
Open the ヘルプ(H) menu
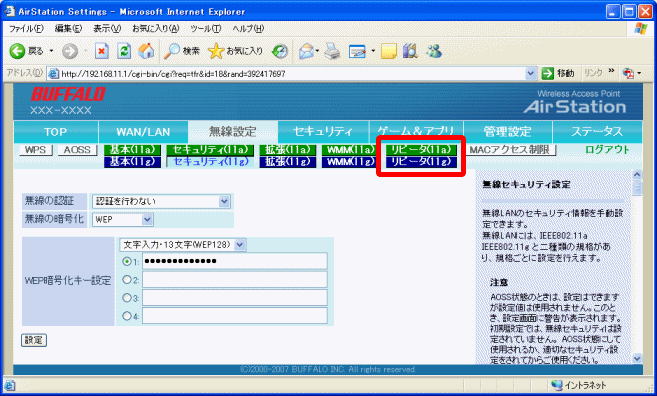[248, 28]
